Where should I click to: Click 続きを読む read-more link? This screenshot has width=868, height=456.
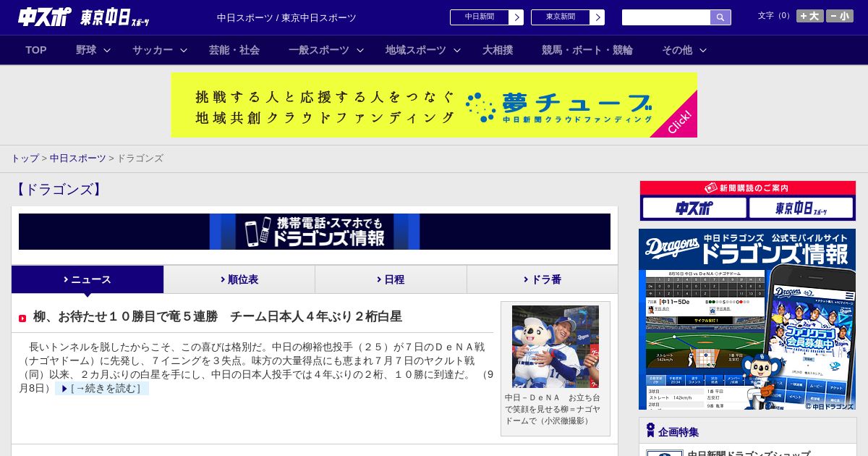102,389
